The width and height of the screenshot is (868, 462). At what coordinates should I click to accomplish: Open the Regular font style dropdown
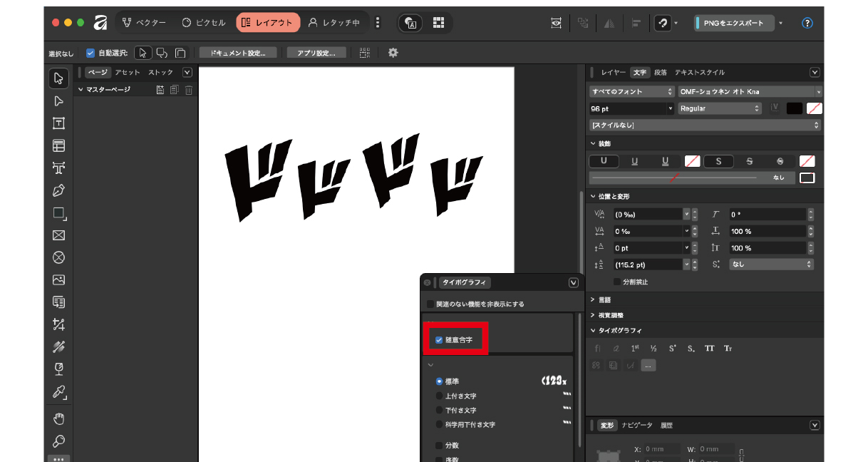pyautogui.click(x=720, y=108)
